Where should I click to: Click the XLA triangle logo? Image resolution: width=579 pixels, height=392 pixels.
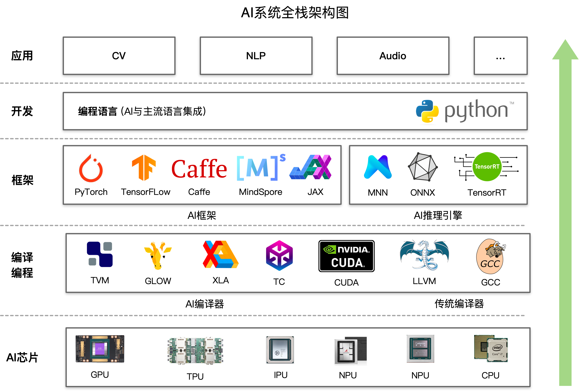(x=221, y=254)
